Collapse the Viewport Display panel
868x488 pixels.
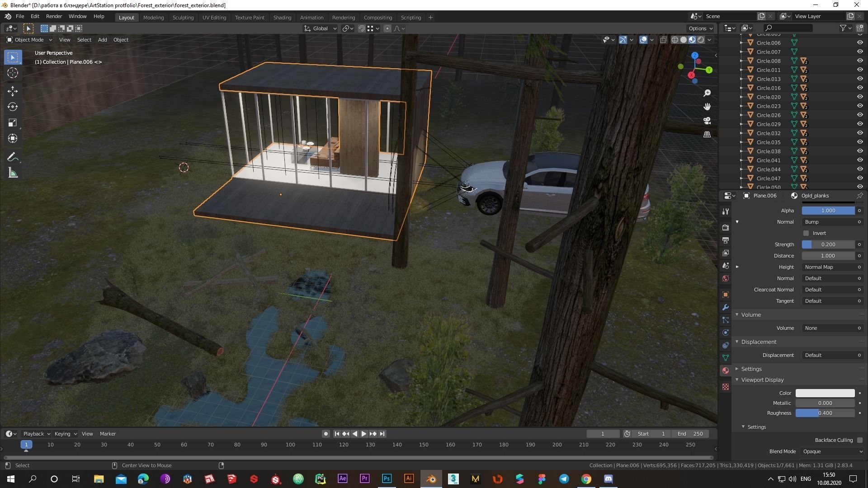(737, 380)
